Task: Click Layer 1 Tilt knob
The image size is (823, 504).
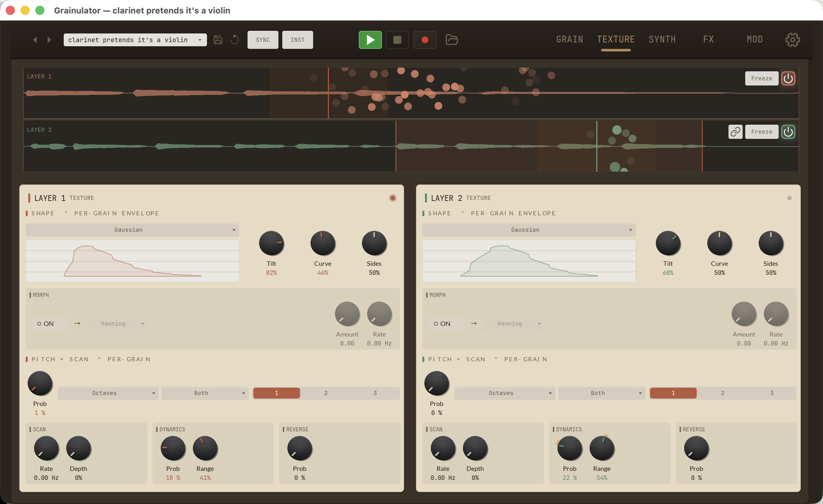Action: point(271,243)
